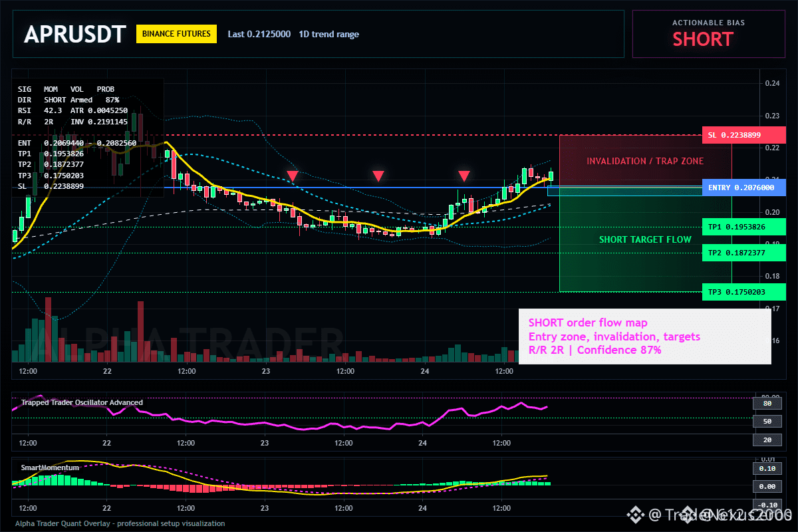Image resolution: width=798 pixels, height=532 pixels.
Task: Click the leftmost red triangle sell marker
Action: tap(292, 176)
